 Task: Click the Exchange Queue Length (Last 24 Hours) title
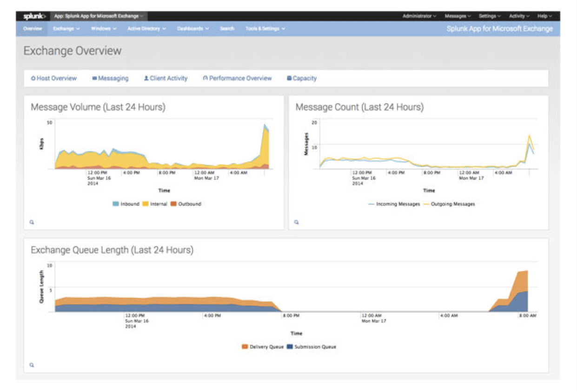point(112,250)
